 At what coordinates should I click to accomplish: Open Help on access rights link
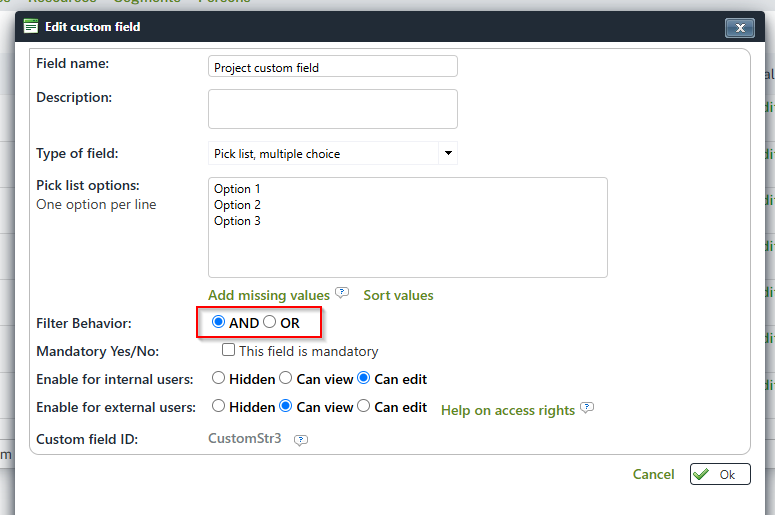[x=507, y=409]
